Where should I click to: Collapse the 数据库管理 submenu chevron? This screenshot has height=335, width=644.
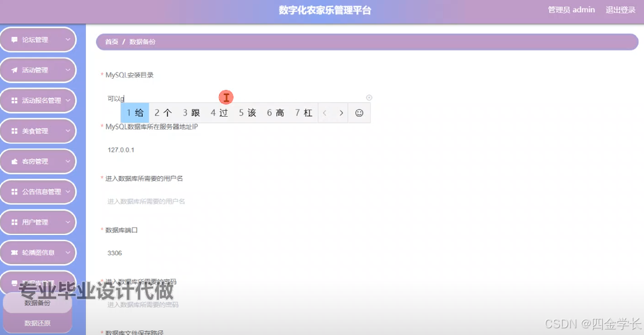[68, 283]
